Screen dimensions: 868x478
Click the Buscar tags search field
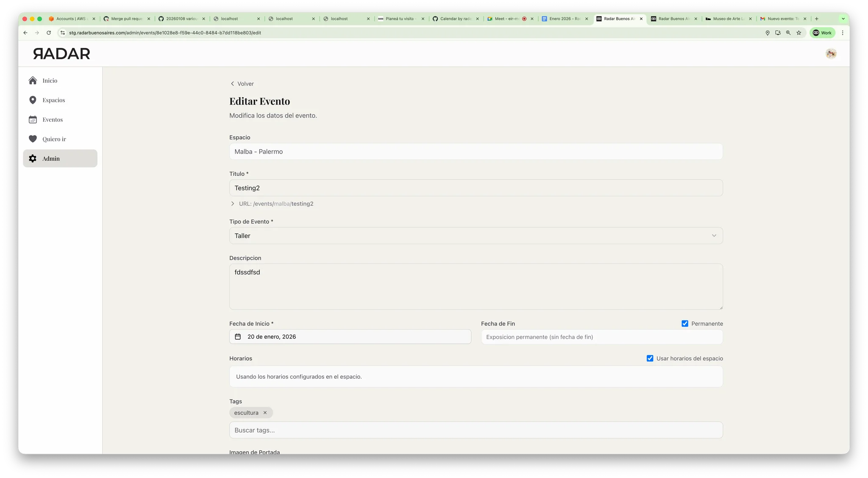(x=476, y=430)
